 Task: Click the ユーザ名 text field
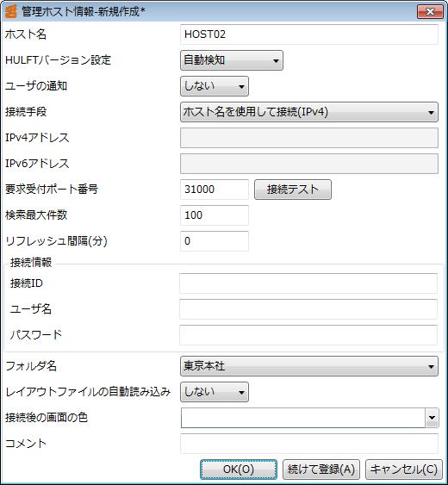point(308,309)
